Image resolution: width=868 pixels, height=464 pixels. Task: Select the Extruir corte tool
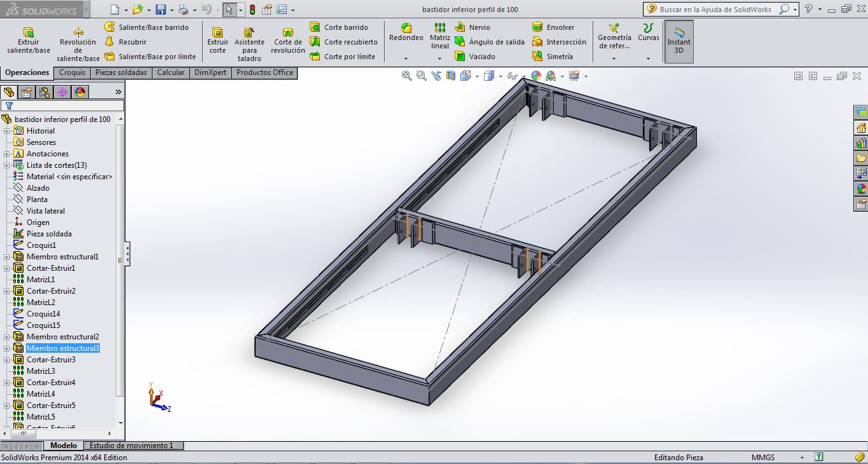217,41
